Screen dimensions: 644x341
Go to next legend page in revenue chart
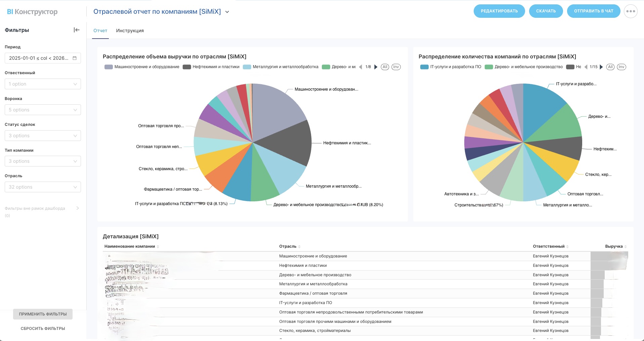376,67
